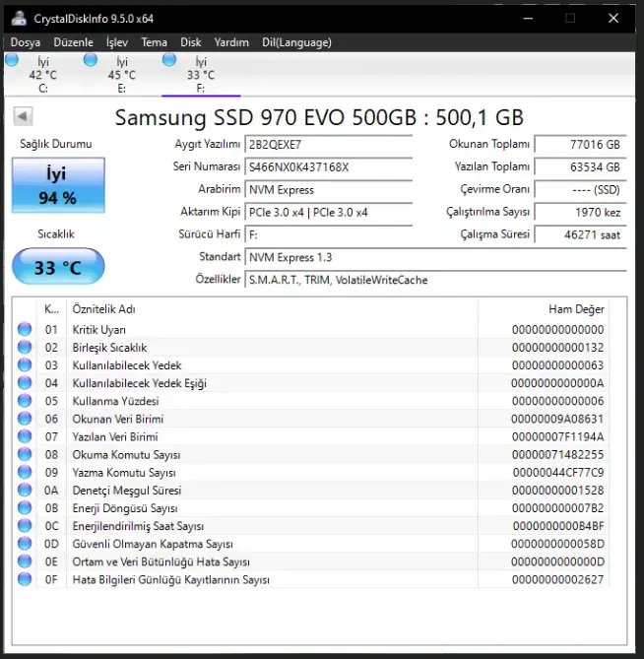Select the Enerji Döngüsü Sayısı attribute name

point(125,508)
